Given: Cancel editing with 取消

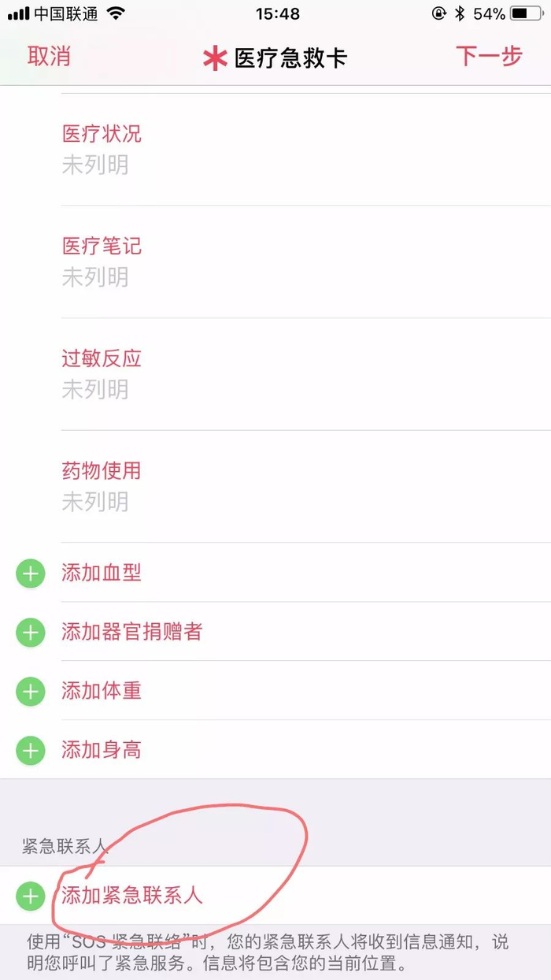Looking at the screenshot, I should pos(49,57).
